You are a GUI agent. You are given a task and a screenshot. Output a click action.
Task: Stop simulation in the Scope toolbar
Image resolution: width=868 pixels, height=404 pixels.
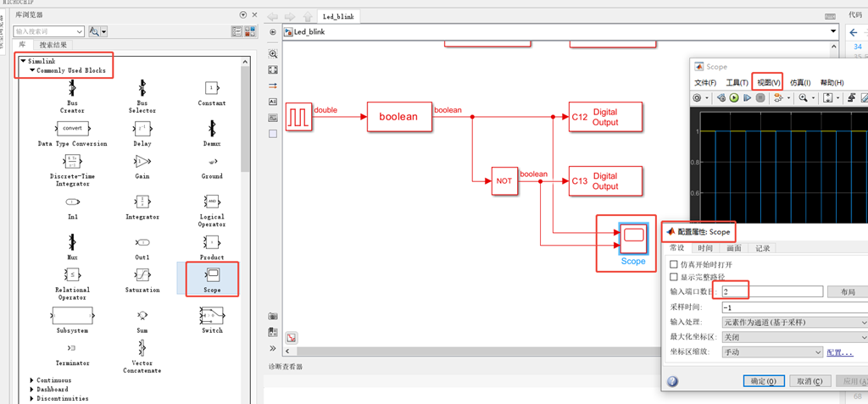[760, 98]
